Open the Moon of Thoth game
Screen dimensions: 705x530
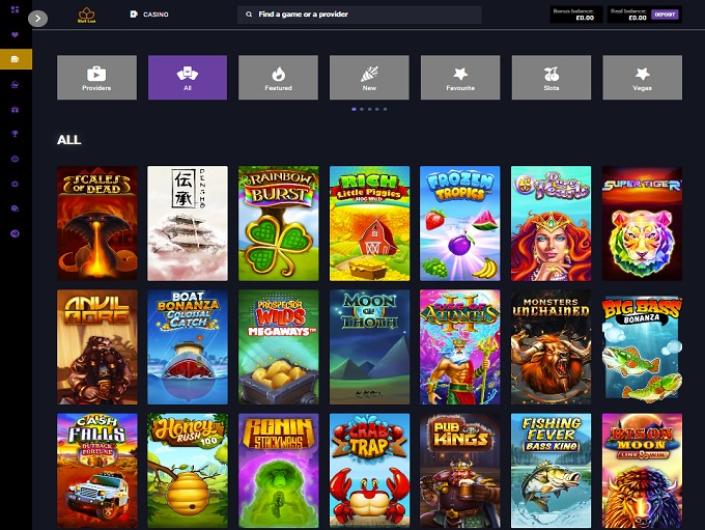pos(370,347)
